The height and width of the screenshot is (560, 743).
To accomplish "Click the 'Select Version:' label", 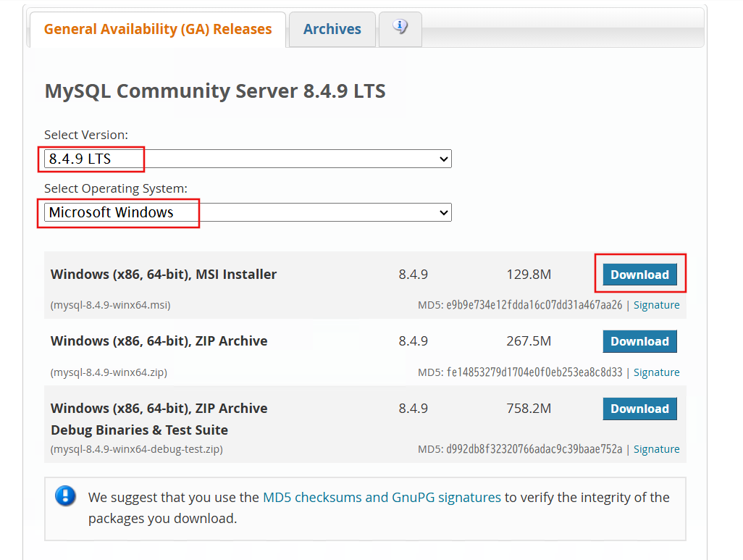I will pos(86,135).
